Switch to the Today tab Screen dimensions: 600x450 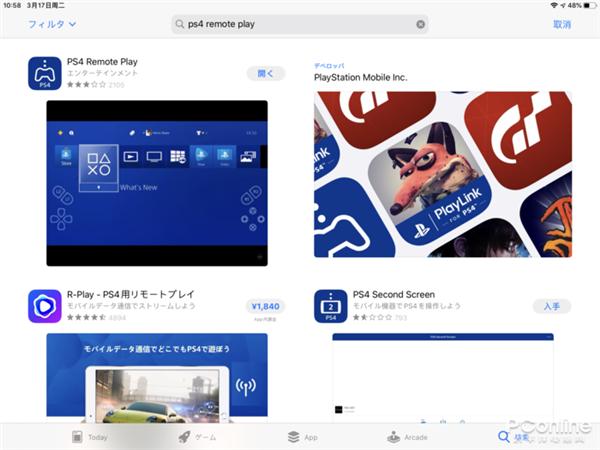click(x=90, y=437)
